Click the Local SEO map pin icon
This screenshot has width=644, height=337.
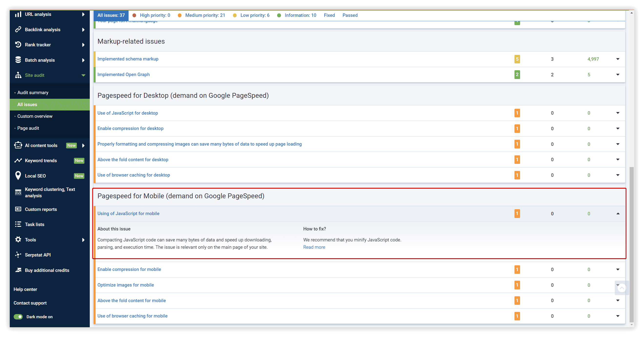coord(18,176)
